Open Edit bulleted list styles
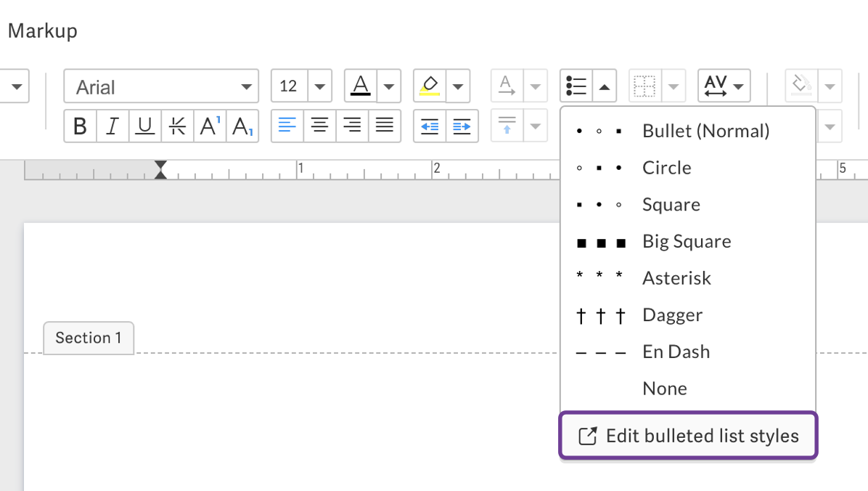 pyautogui.click(x=688, y=435)
